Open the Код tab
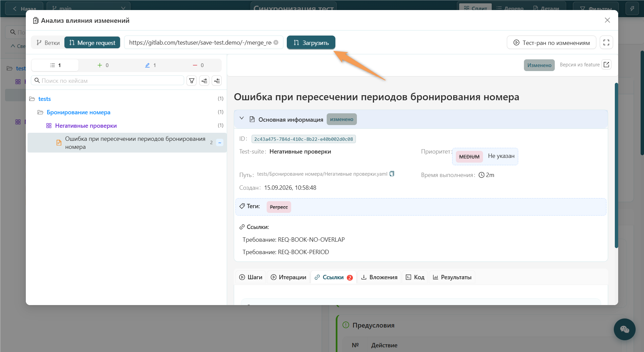 click(415, 277)
